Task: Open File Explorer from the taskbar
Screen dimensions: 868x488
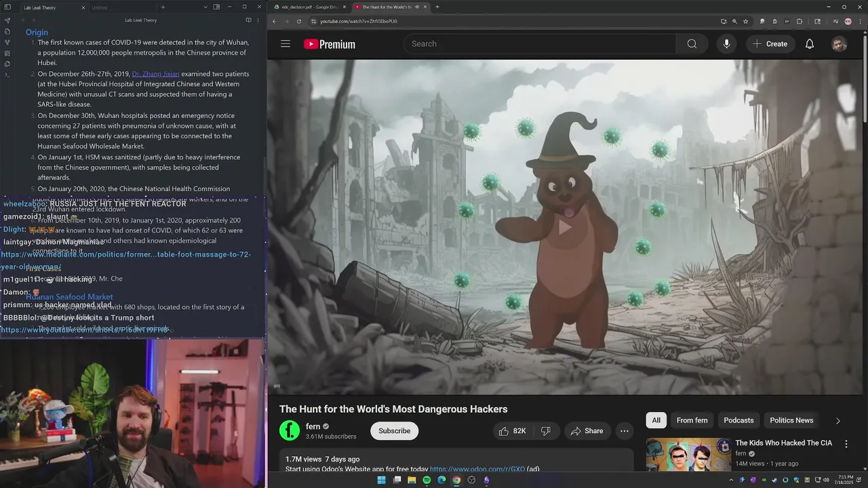Action: tap(412, 480)
